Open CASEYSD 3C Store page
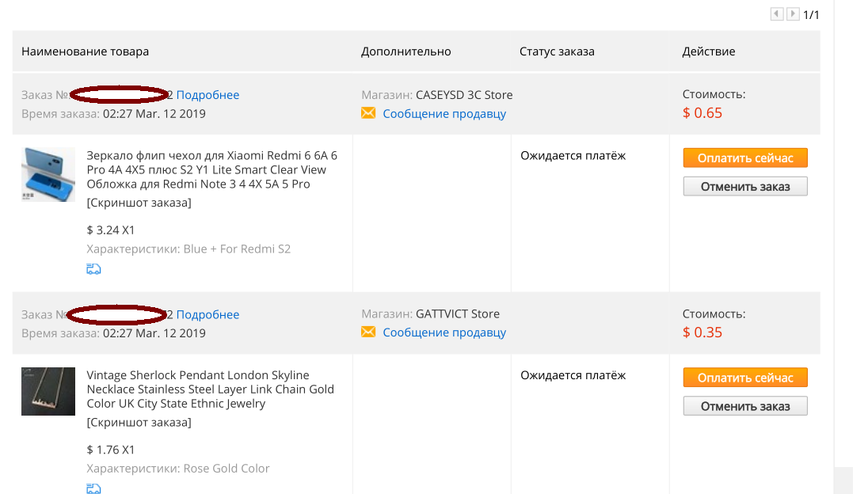 coord(464,94)
